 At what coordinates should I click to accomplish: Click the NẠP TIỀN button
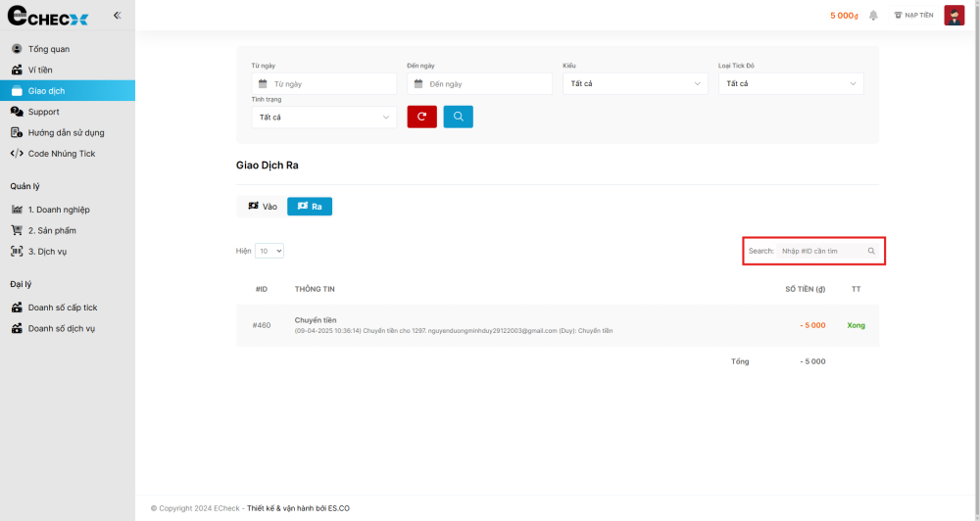(x=912, y=16)
